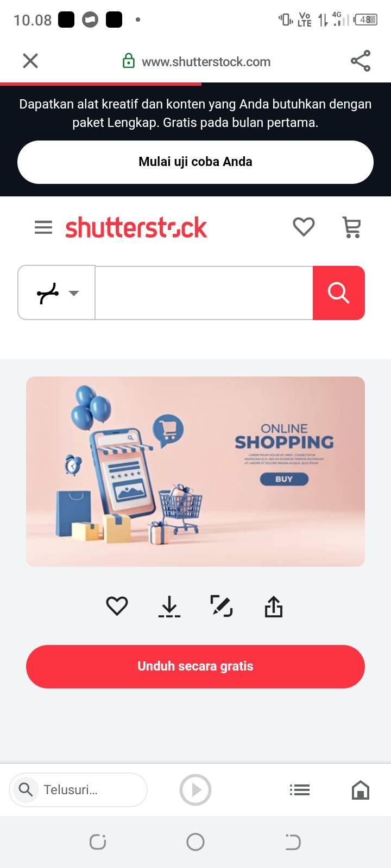Open the Shutterstock hamburger menu
The height and width of the screenshot is (868, 391).
(43, 227)
